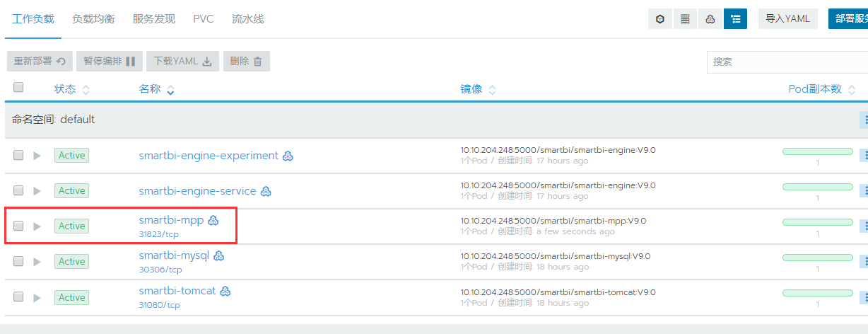Click the Active status of smartbi-engine-experiment
868x334 pixels.
[x=71, y=155]
